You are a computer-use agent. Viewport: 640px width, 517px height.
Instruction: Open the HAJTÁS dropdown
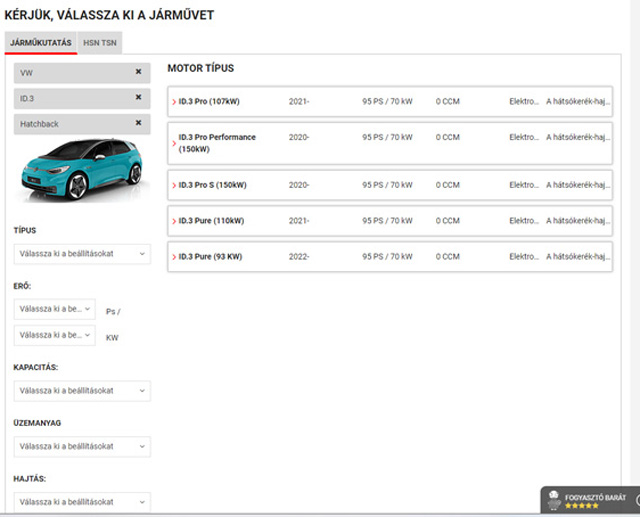(82, 502)
